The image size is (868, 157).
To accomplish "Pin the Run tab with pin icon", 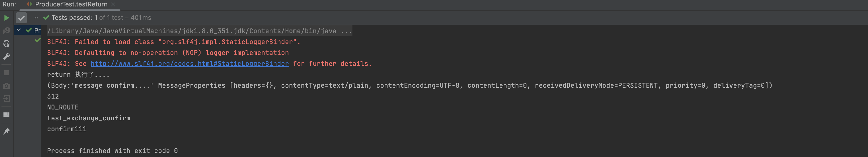I will coord(6,131).
